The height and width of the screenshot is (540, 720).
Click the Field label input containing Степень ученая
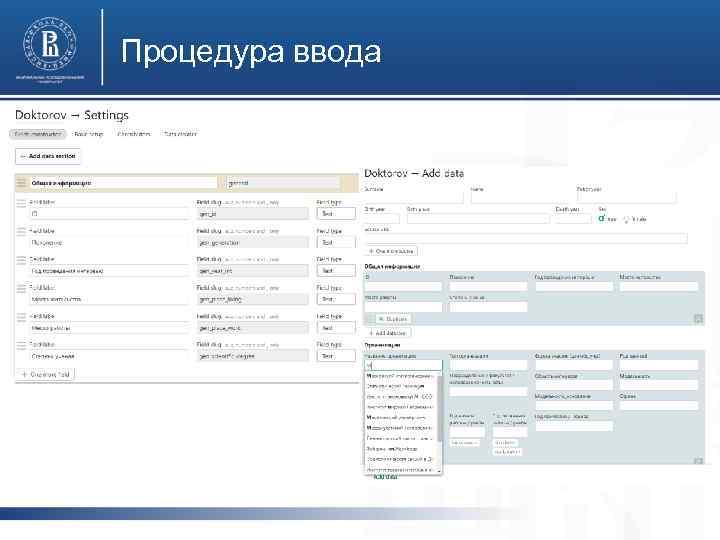click(x=109, y=356)
